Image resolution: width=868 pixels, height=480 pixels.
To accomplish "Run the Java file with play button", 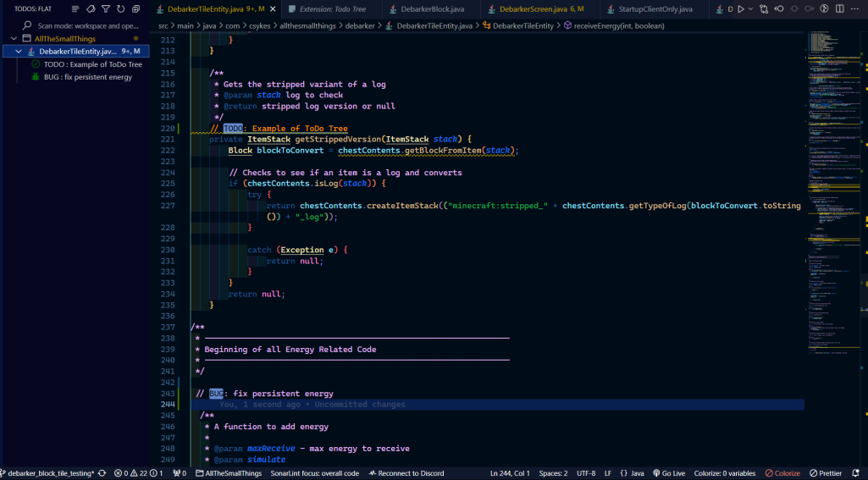I will pyautogui.click(x=741, y=9).
